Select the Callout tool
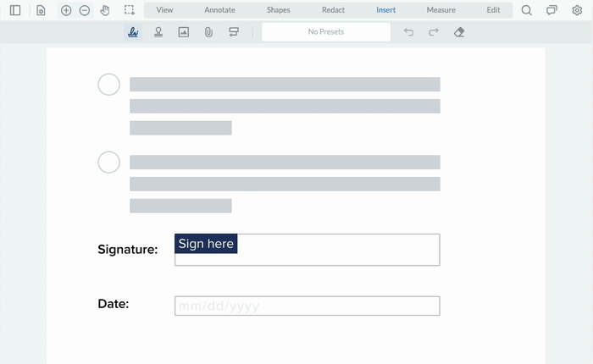593x364 pixels. click(x=234, y=32)
